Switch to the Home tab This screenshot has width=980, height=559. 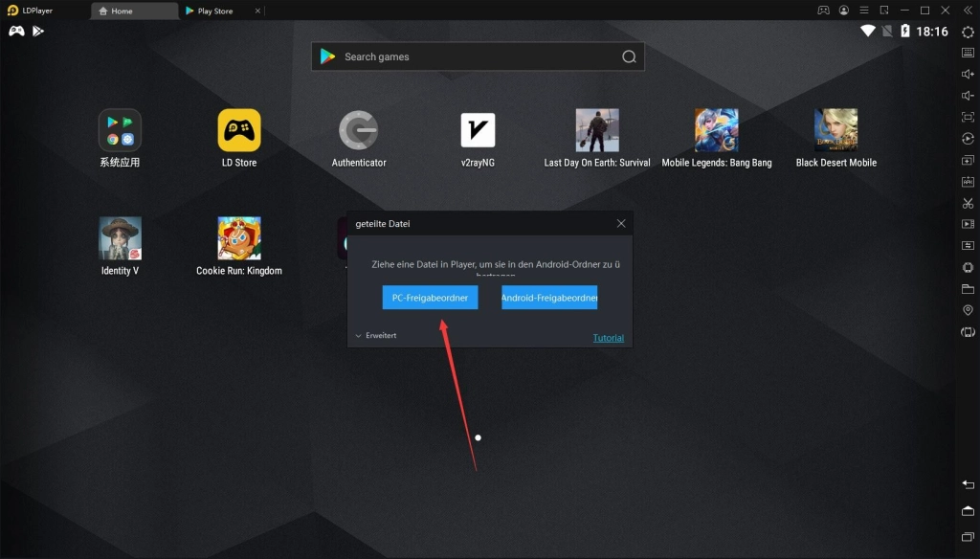point(134,11)
